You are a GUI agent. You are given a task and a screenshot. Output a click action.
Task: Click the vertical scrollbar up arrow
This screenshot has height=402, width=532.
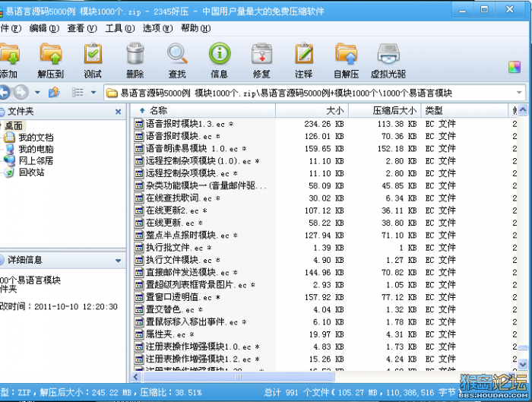[x=523, y=109]
